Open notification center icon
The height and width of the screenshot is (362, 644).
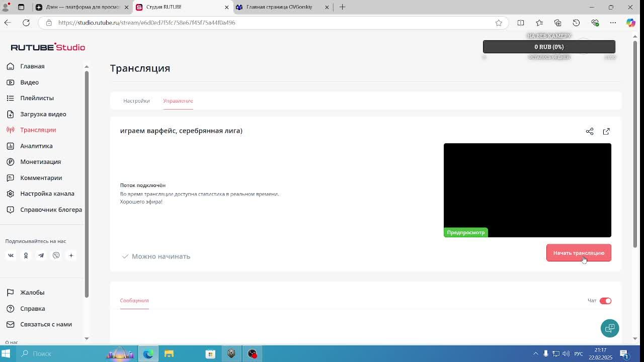pyautogui.click(x=624, y=353)
